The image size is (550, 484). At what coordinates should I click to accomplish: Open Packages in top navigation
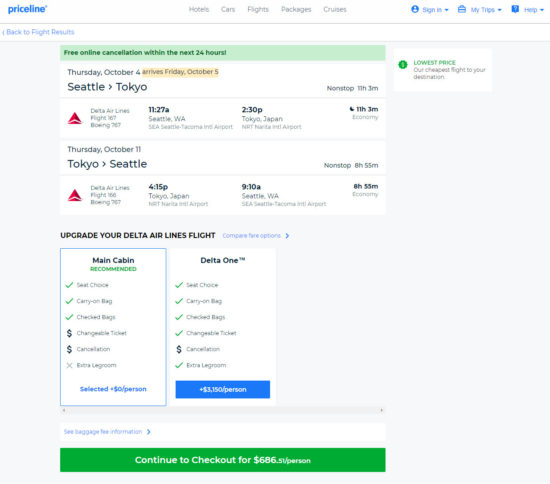(296, 9)
